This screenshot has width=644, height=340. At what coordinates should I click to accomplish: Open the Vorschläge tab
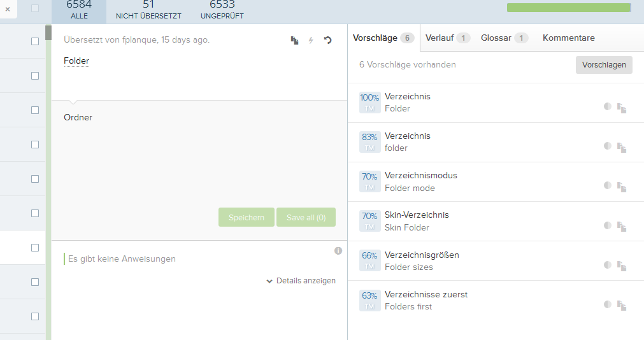tap(383, 38)
